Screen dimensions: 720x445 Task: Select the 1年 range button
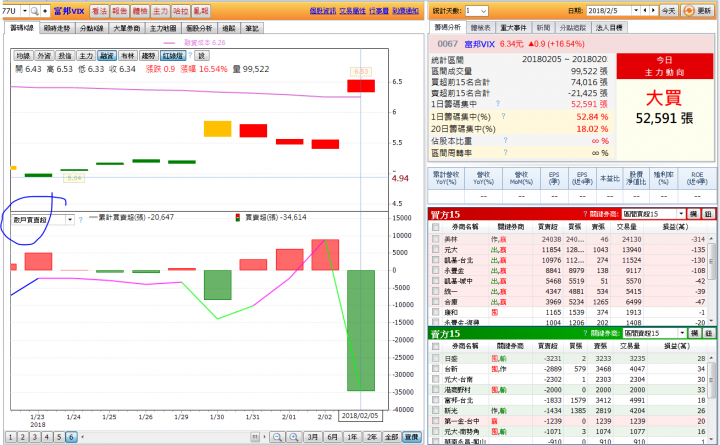point(352,437)
